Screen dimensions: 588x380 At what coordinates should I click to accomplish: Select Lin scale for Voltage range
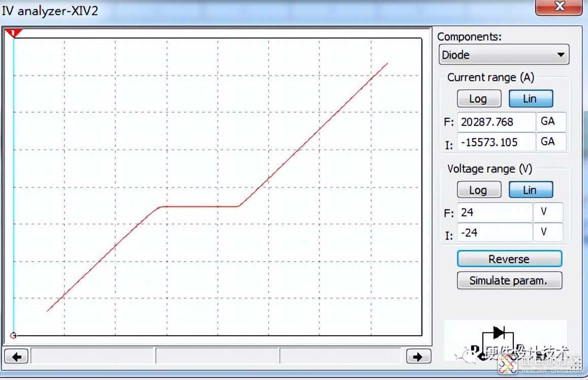click(x=530, y=190)
